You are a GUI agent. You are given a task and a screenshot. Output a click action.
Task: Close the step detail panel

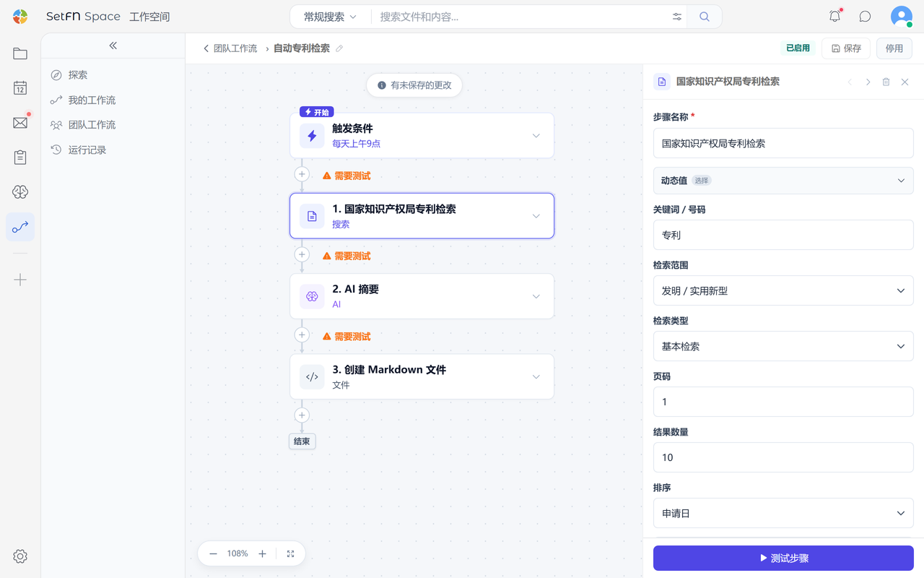905,82
